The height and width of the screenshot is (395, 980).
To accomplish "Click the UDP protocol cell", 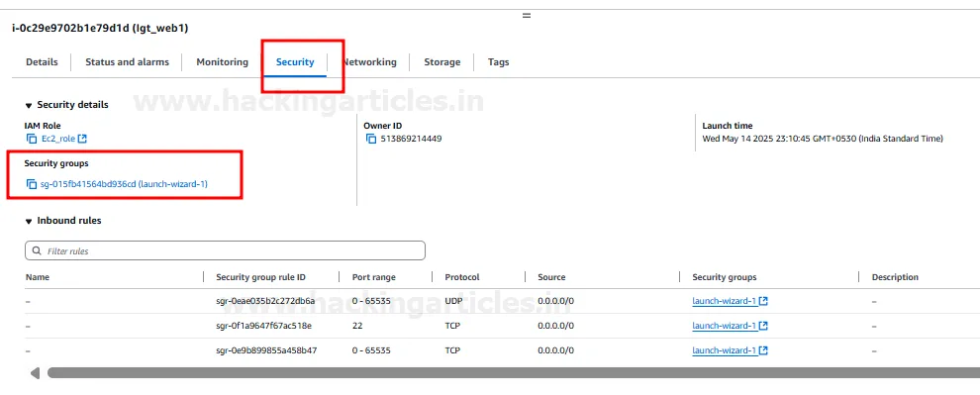I will click(452, 301).
